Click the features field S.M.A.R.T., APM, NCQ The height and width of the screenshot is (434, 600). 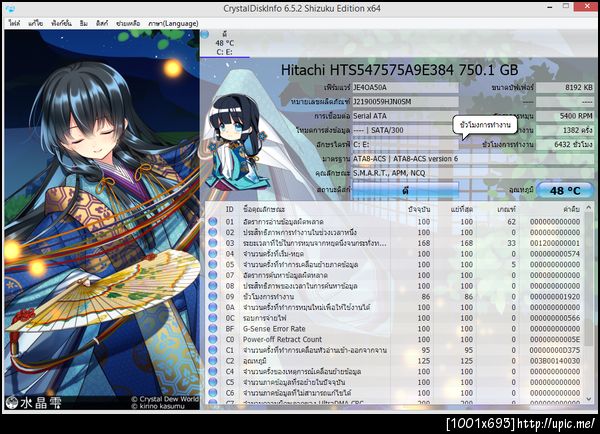(x=473, y=173)
